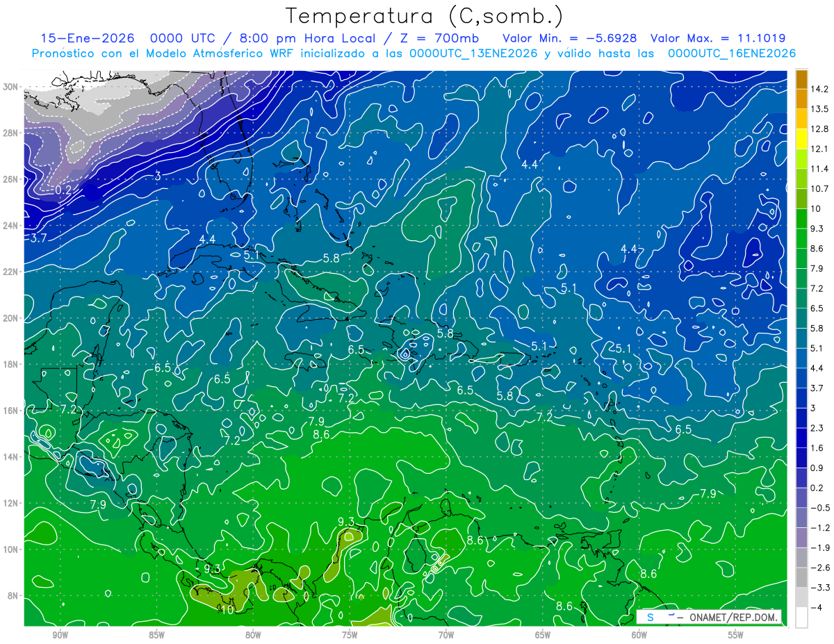Select the 65W longitude axis label

click(543, 635)
